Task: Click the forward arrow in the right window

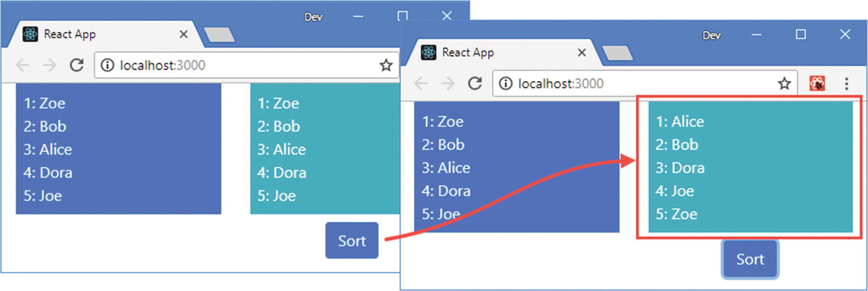Action: coord(448,84)
